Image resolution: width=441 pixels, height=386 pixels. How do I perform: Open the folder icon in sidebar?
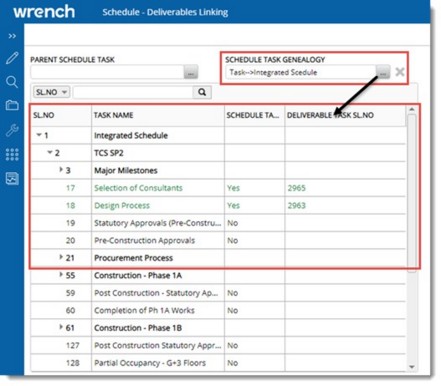(12, 105)
